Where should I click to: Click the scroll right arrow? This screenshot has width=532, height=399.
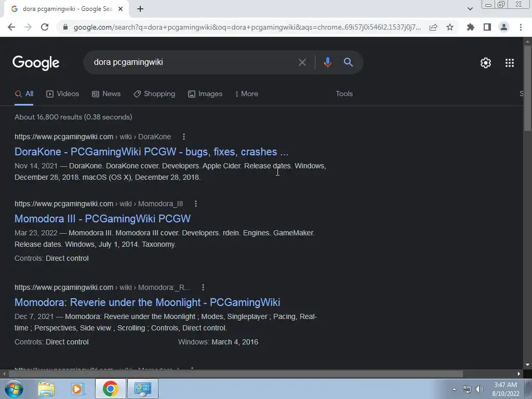[519, 374]
